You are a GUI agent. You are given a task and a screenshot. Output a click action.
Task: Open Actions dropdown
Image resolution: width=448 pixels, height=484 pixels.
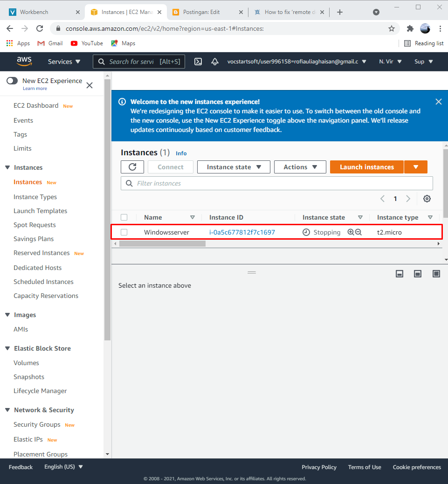(x=300, y=167)
